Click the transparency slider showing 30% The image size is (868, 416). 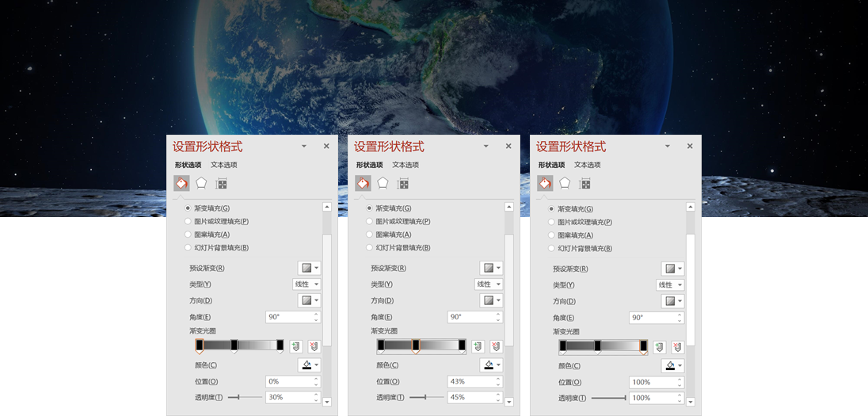pyautogui.click(x=246, y=397)
